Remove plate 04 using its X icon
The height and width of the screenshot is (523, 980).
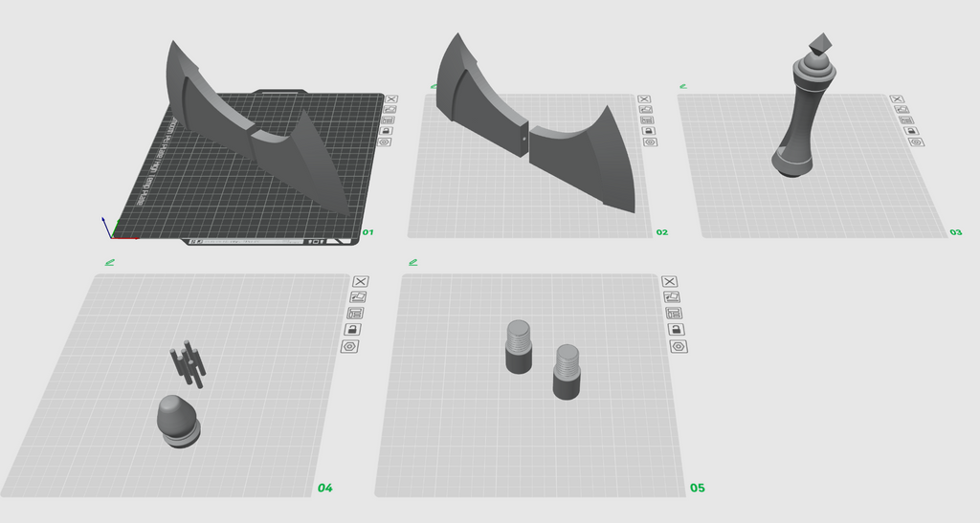click(x=361, y=281)
